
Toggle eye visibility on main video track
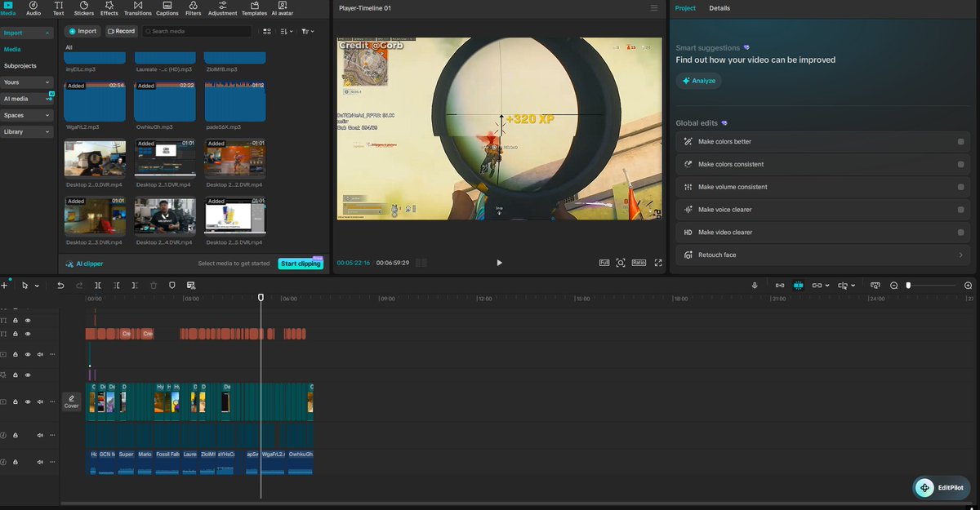[x=27, y=401]
